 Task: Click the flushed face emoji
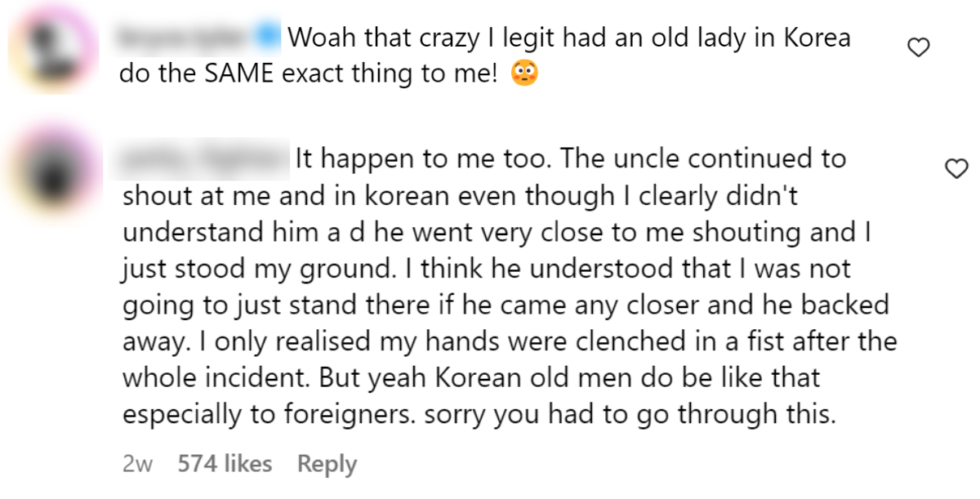pos(523,74)
